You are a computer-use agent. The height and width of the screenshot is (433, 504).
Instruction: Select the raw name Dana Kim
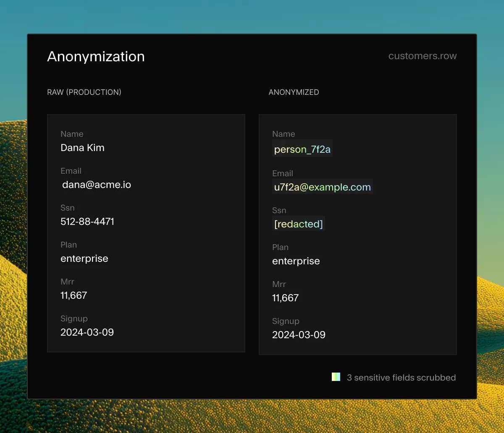[82, 148]
